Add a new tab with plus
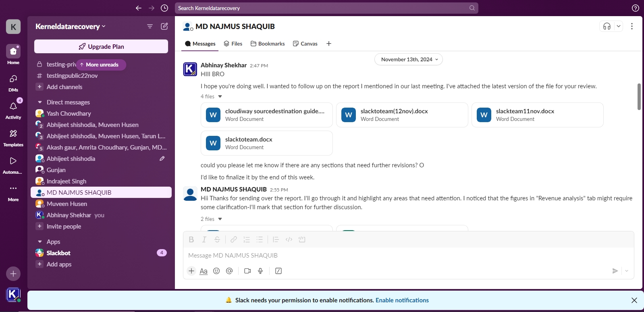Viewport: 644px width, 312px height. pyautogui.click(x=329, y=44)
